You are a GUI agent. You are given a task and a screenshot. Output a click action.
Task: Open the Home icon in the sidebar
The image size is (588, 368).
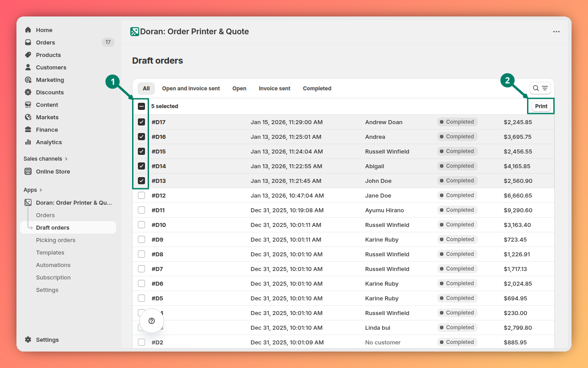(29, 30)
